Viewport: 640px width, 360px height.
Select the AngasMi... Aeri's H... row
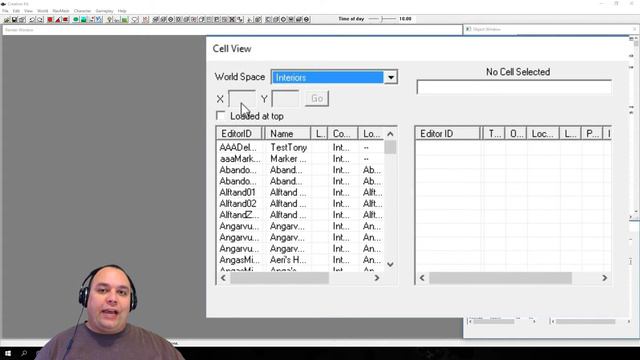tap(300, 260)
